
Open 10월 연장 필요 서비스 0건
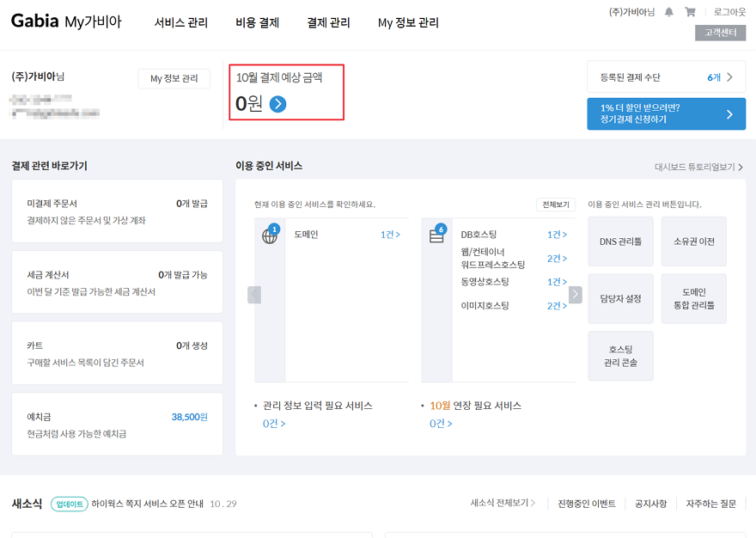tap(441, 424)
